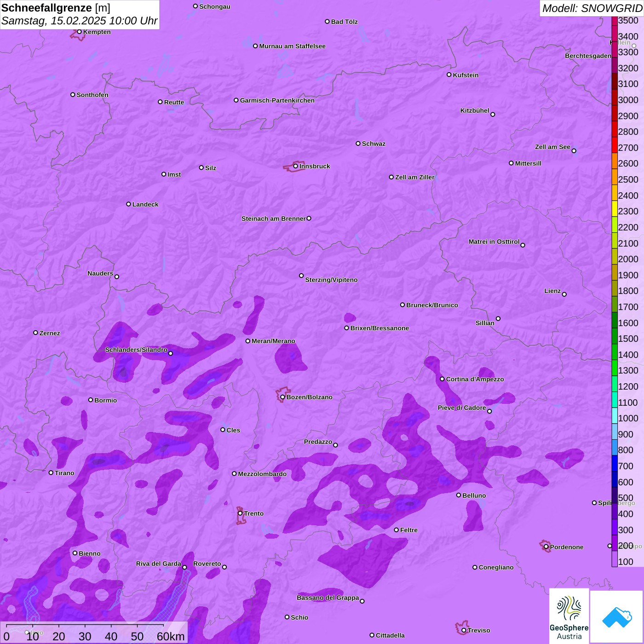Click the Kufstein marker dot

coord(449,75)
